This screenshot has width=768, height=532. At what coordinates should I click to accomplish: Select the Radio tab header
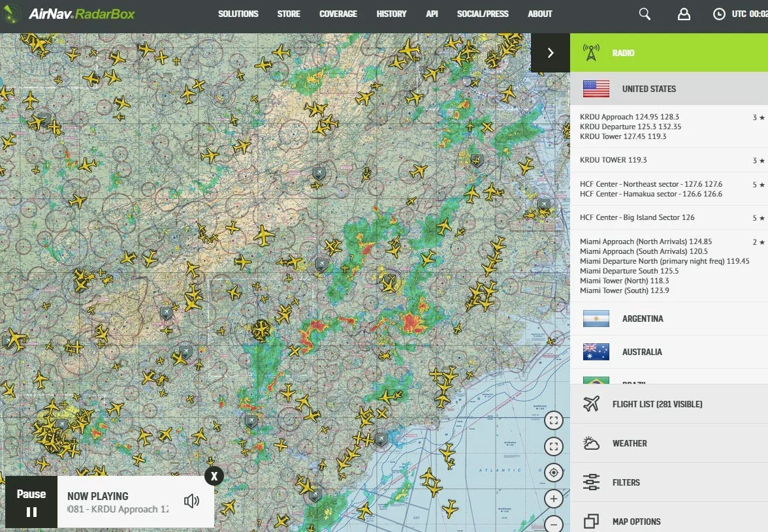click(669, 53)
